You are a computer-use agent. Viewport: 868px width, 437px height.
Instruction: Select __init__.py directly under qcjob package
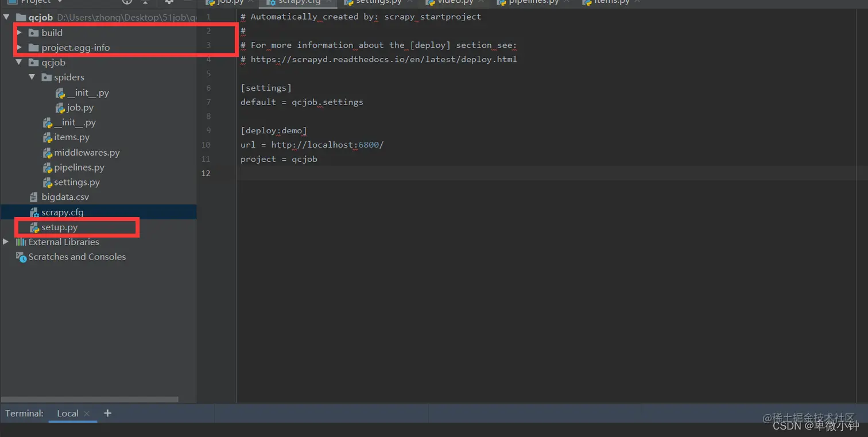coord(75,122)
